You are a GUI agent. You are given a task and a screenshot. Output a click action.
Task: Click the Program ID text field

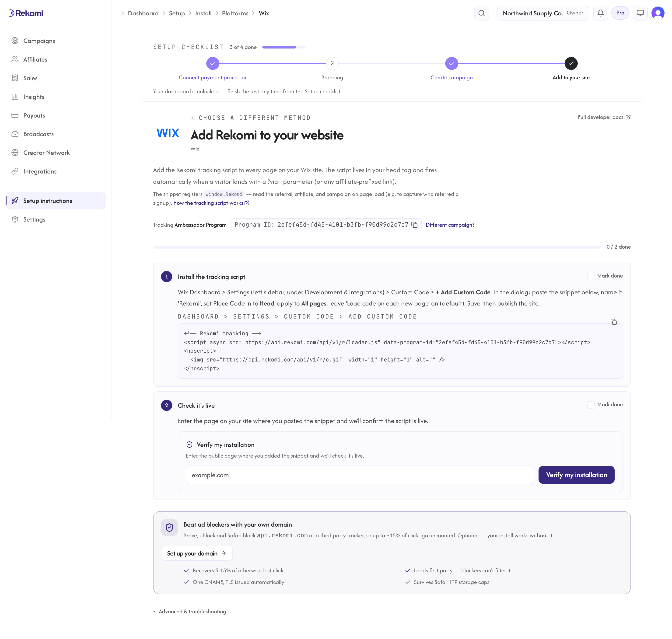tap(326, 225)
